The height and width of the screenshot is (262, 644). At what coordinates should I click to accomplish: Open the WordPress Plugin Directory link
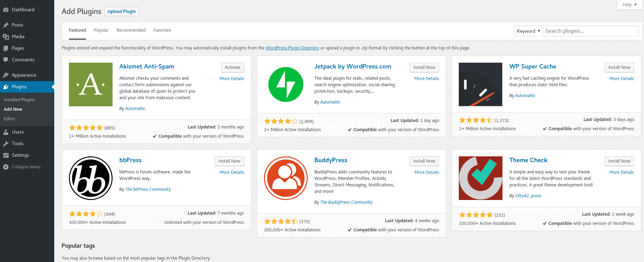tap(292, 48)
